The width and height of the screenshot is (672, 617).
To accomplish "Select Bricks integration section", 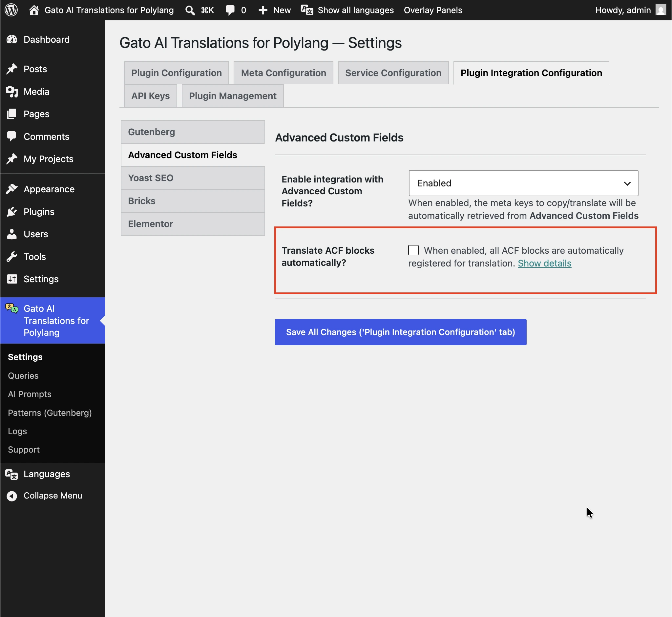I will coord(193,201).
